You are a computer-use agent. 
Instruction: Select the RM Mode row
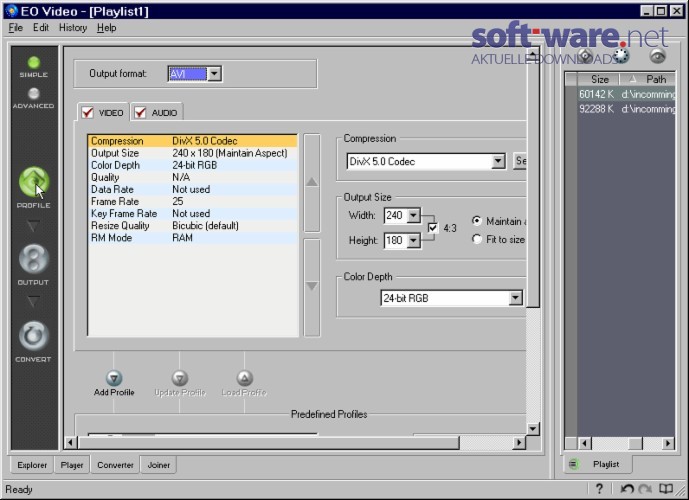tap(192, 237)
